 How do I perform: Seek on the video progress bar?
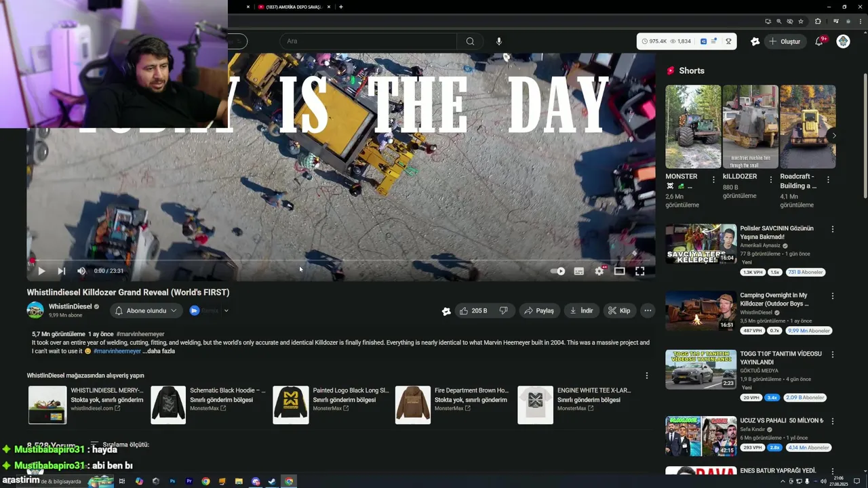[x=341, y=260]
